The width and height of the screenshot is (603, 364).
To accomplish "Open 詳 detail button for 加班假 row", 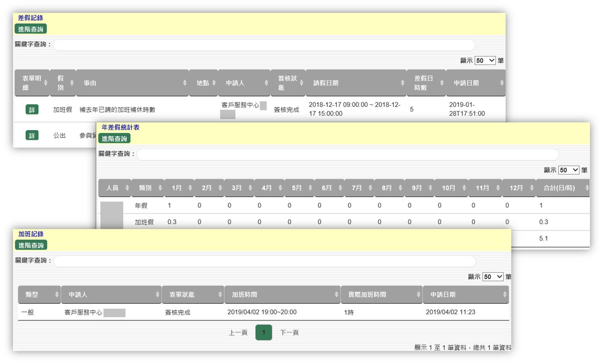I will click(32, 109).
